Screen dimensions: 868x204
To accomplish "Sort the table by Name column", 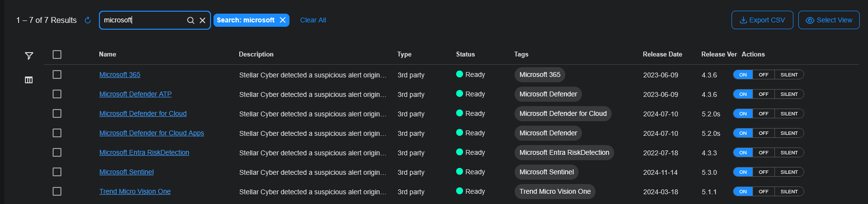I will point(107,55).
